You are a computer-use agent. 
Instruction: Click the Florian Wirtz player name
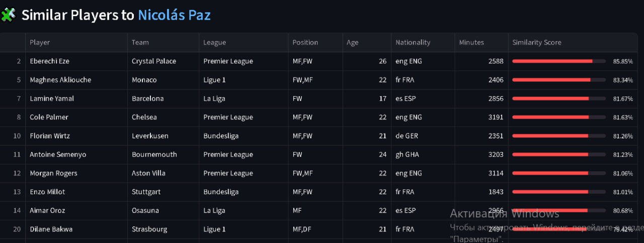coord(50,136)
